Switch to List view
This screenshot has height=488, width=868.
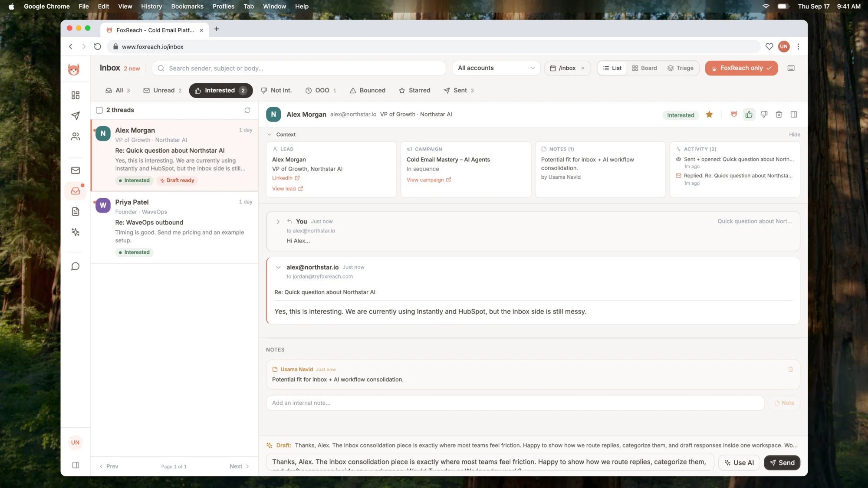click(x=612, y=68)
